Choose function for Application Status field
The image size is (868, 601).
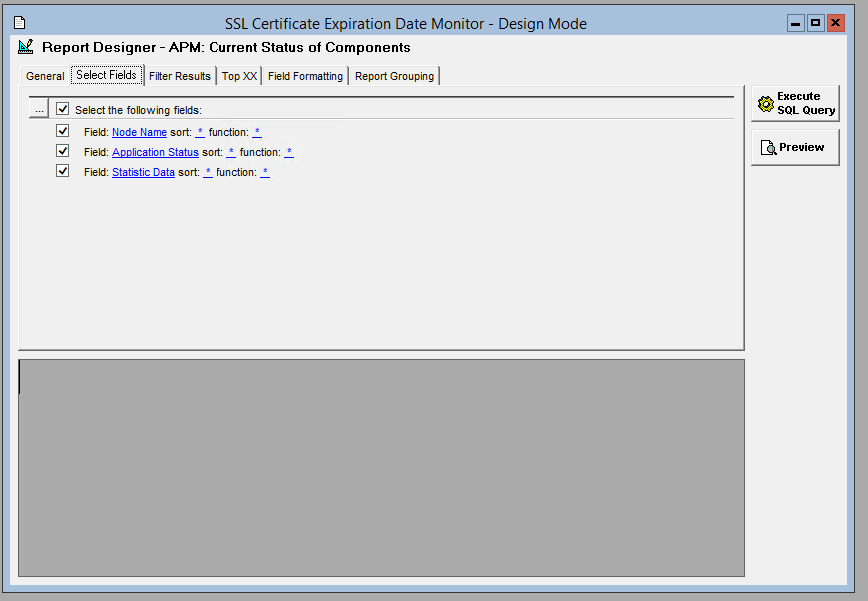[289, 152]
